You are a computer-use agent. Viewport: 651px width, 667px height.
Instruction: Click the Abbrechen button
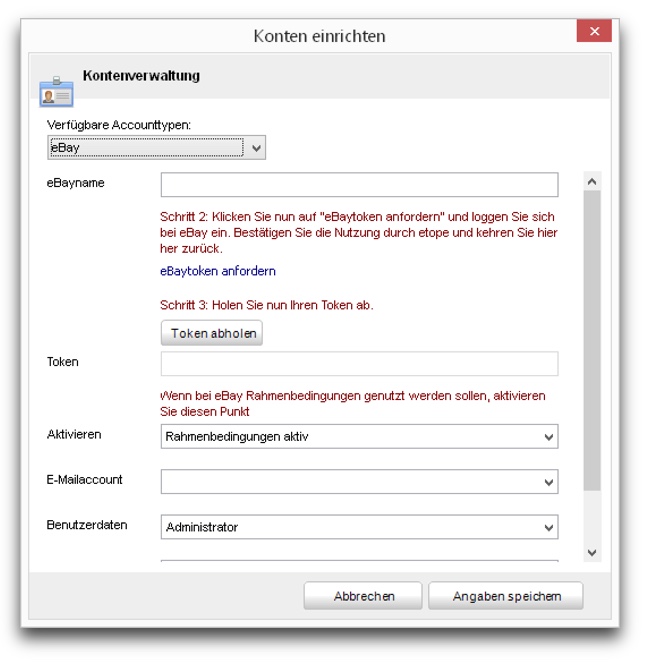(363, 596)
